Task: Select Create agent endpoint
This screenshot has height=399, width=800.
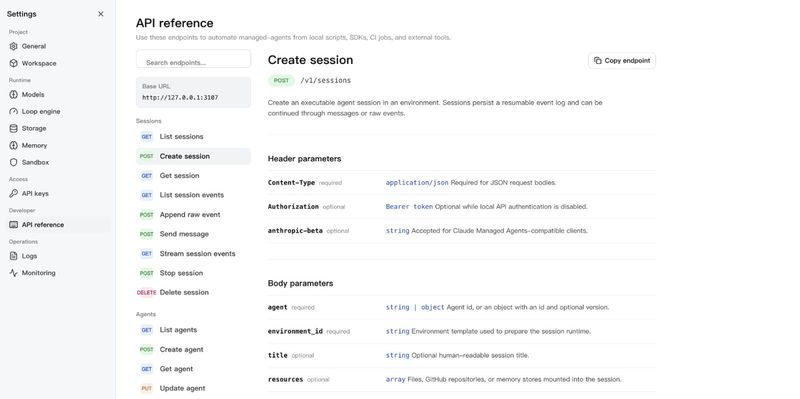Action: (193, 350)
